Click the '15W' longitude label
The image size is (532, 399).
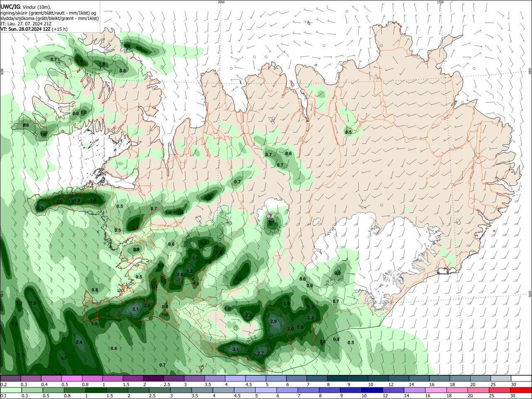pos(440,2)
